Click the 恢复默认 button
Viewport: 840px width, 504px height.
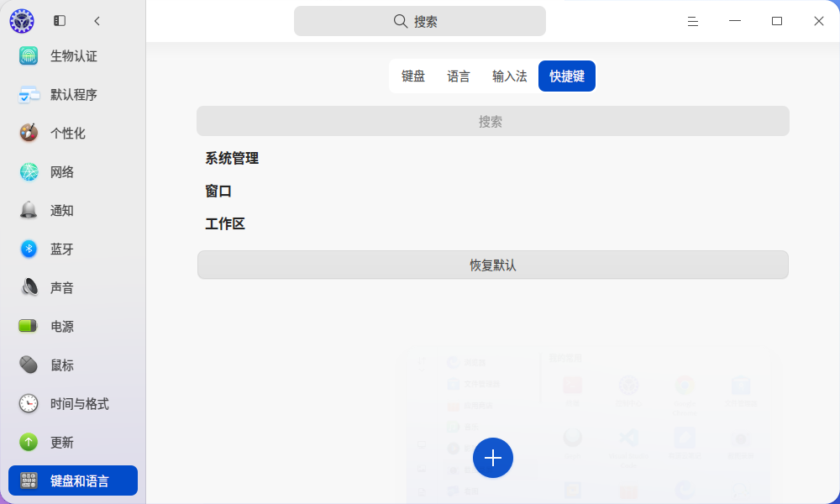[x=493, y=265]
